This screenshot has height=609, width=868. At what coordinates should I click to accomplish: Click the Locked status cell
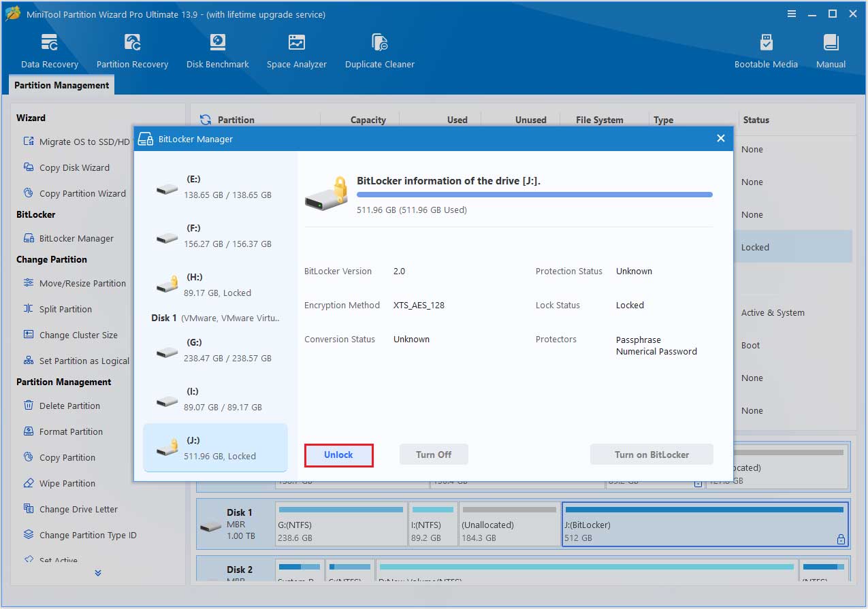coord(755,247)
